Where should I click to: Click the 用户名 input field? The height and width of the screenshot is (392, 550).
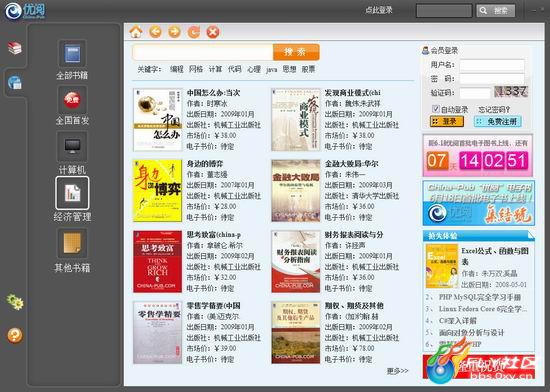492,65
